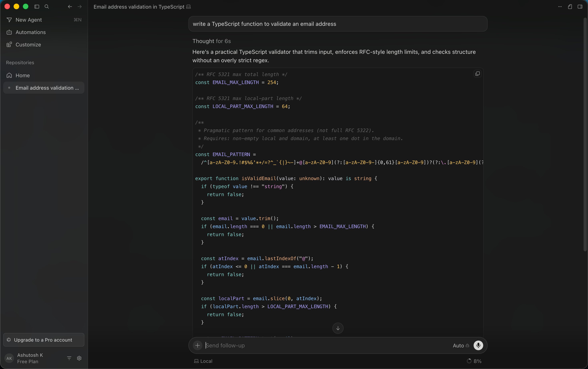
Task: Toggle the sidebar panel icon
Action: [37, 7]
